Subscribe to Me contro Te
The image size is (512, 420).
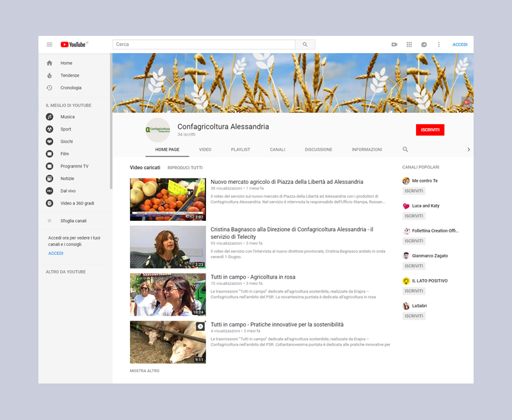coord(413,191)
